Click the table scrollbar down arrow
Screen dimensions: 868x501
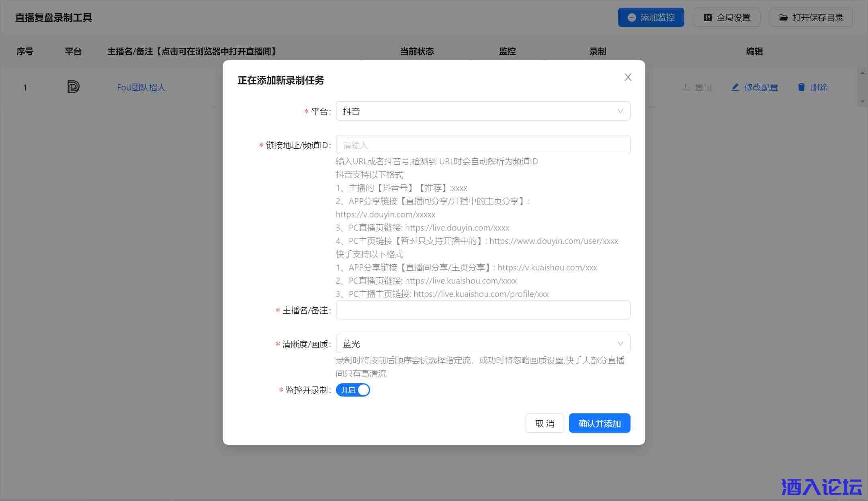pyautogui.click(x=862, y=102)
